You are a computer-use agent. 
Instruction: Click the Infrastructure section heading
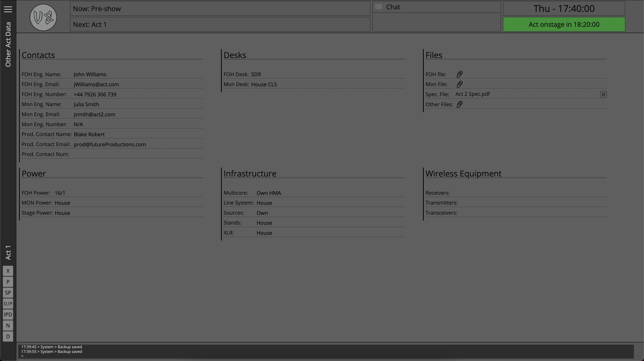(250, 174)
